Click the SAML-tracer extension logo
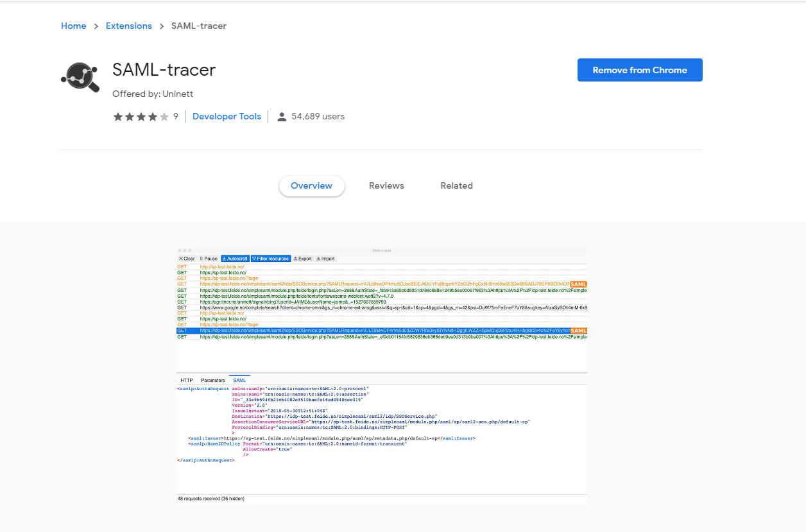Screen dimensions: 806x532 pyautogui.click(x=80, y=77)
